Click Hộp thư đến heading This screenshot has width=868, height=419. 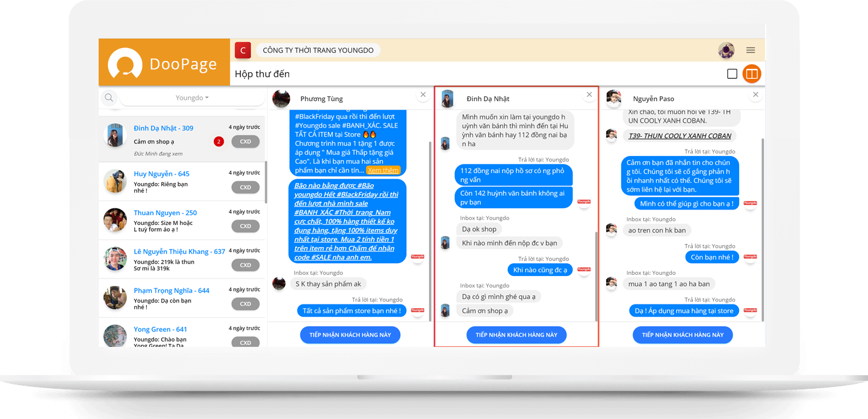click(x=262, y=74)
